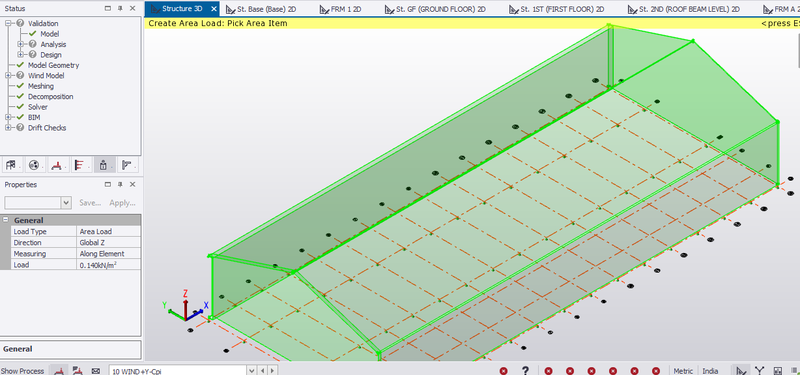Screen dimensions: 800x375
Task: Click the question mark status icon
Action: [x=525, y=371]
